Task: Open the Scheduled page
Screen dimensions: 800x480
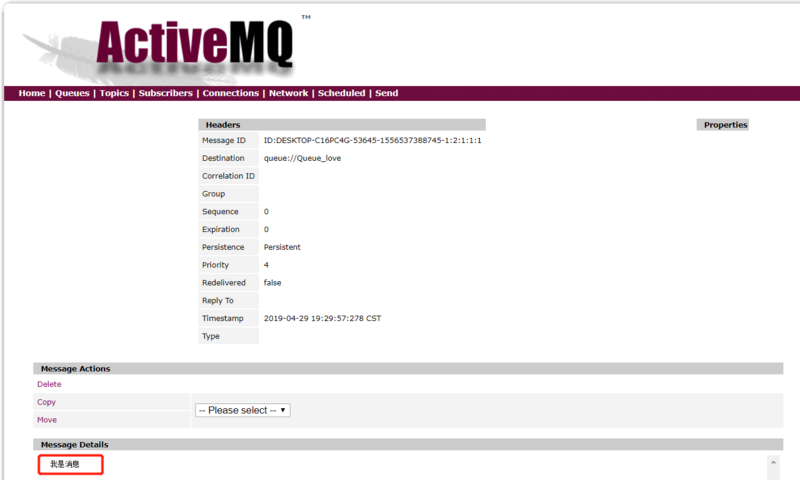Action: [341, 93]
